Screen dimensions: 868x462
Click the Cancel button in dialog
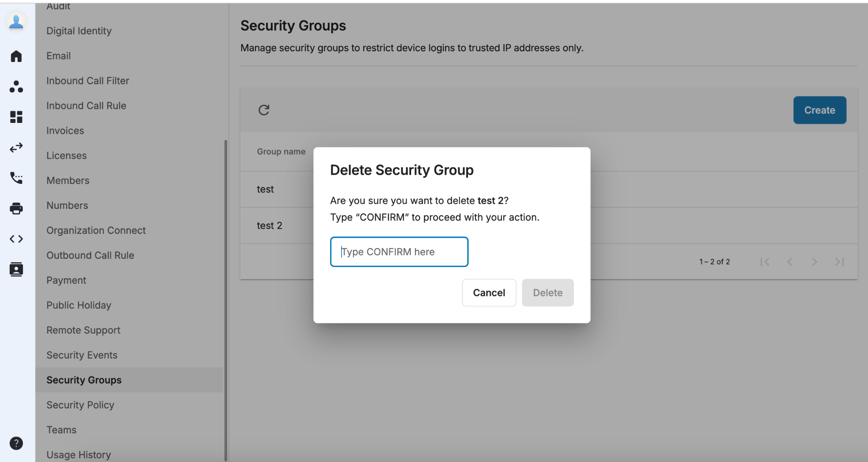click(489, 292)
